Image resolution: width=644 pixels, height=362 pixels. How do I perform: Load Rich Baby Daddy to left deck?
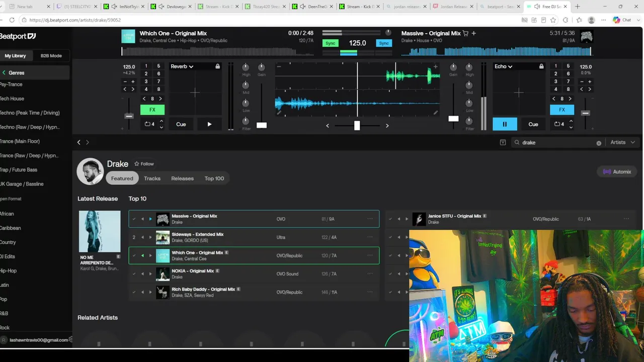point(142,292)
